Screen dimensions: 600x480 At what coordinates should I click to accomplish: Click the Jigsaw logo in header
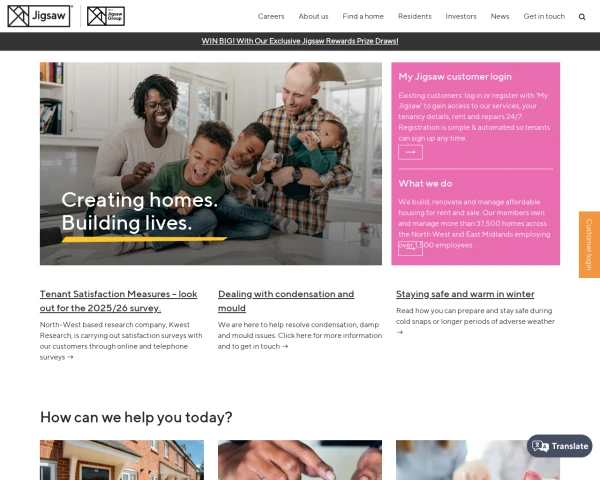click(39, 16)
